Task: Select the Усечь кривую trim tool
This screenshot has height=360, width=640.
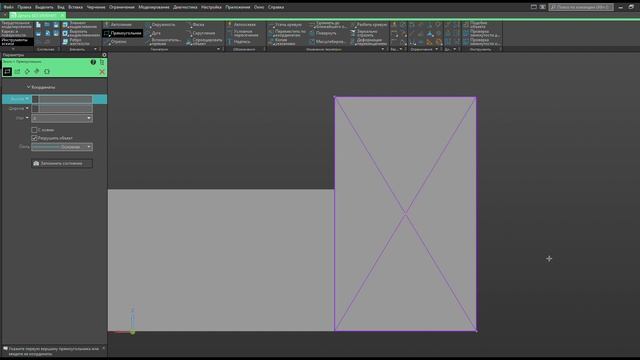Action: coord(285,25)
